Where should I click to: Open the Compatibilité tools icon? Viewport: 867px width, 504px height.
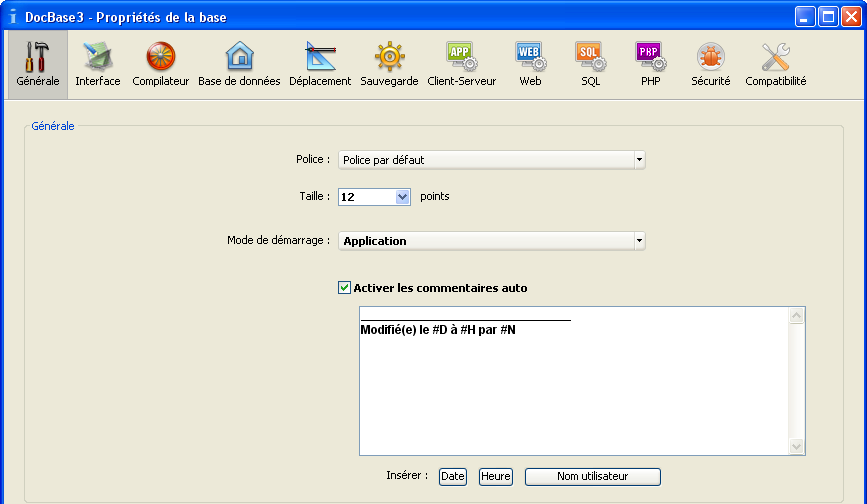(775, 64)
